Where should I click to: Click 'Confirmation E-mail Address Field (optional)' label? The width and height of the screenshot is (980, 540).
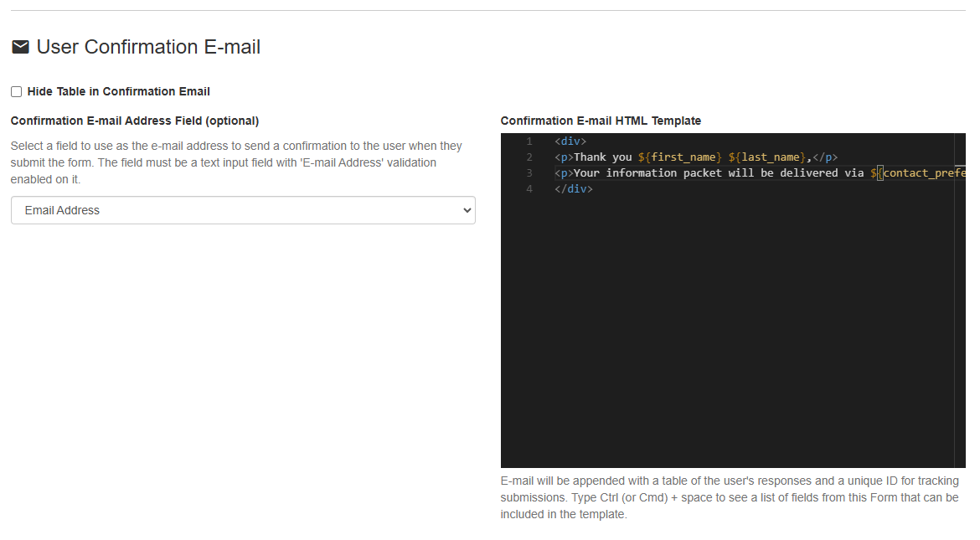134,121
